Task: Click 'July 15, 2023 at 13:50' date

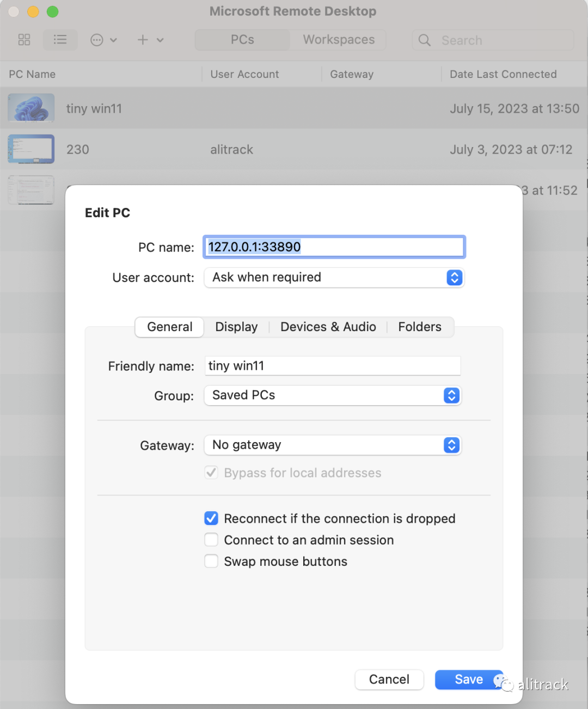Action: coord(514,108)
